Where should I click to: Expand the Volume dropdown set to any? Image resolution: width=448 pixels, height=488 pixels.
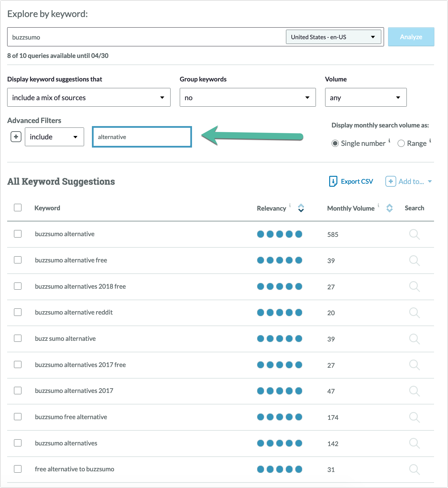(366, 97)
